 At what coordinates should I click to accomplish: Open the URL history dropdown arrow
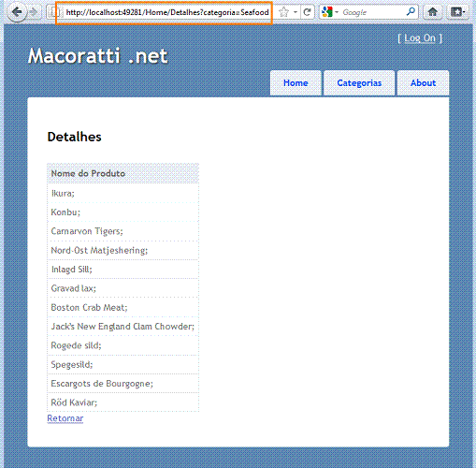[x=296, y=12]
